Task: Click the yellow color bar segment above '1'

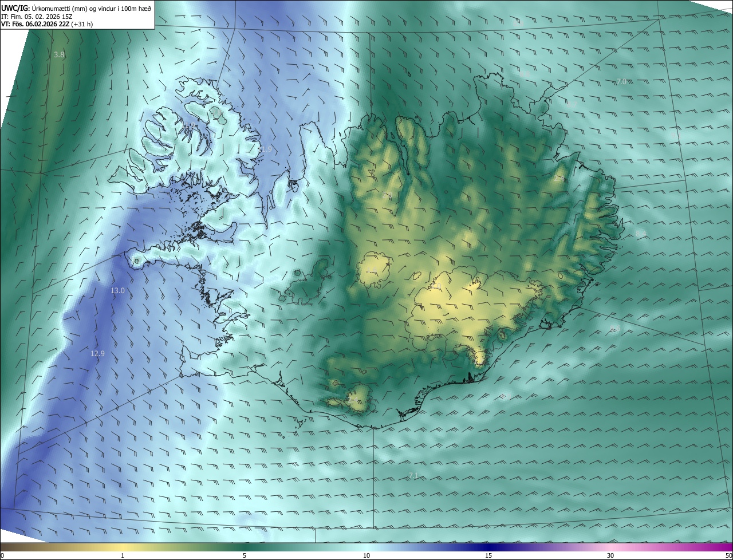Action: (123, 547)
